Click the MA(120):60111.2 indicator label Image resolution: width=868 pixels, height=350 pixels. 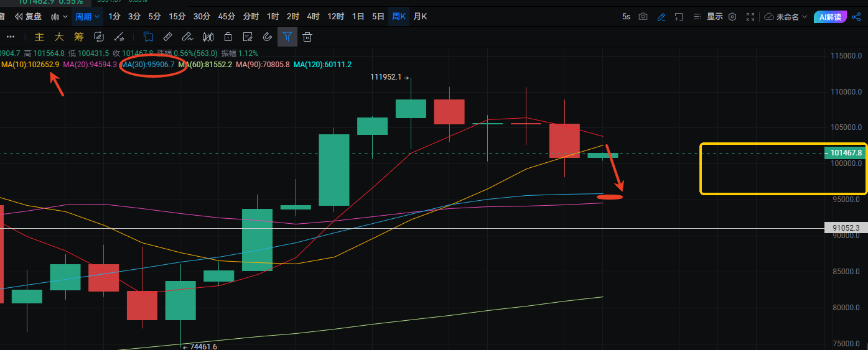322,65
